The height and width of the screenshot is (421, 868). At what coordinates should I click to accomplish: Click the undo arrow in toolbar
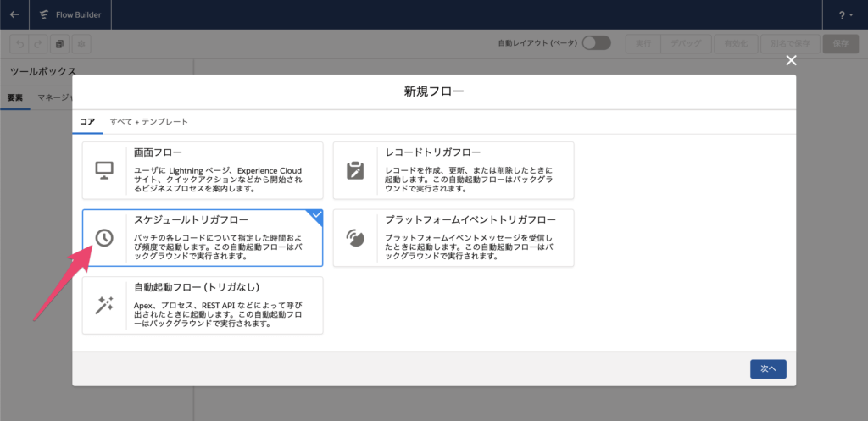pyautogui.click(x=18, y=44)
